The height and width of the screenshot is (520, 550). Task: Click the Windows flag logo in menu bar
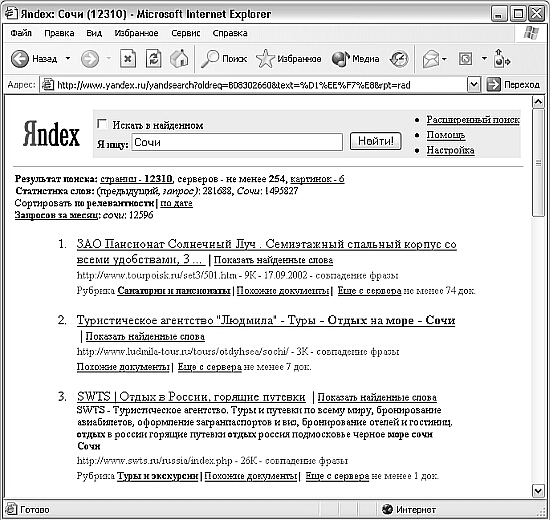tap(531, 33)
